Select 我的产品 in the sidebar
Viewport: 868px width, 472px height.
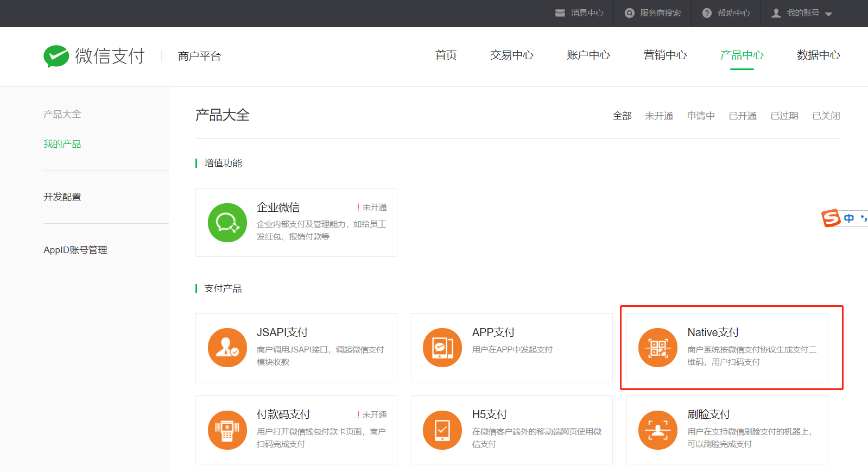tap(62, 144)
